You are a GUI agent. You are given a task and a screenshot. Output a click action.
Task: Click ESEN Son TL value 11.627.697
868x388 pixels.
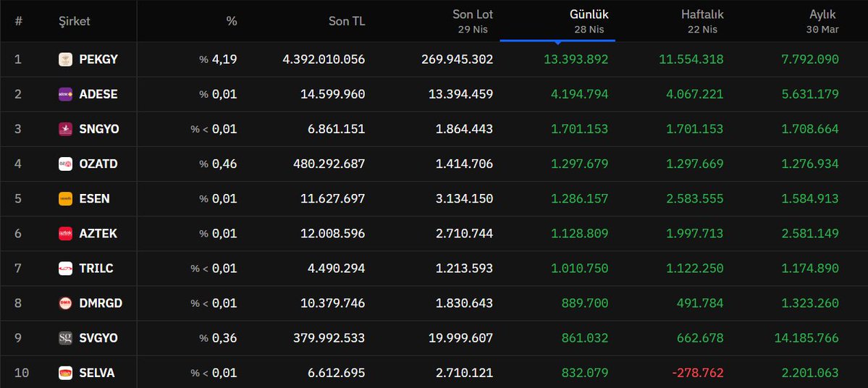click(333, 198)
